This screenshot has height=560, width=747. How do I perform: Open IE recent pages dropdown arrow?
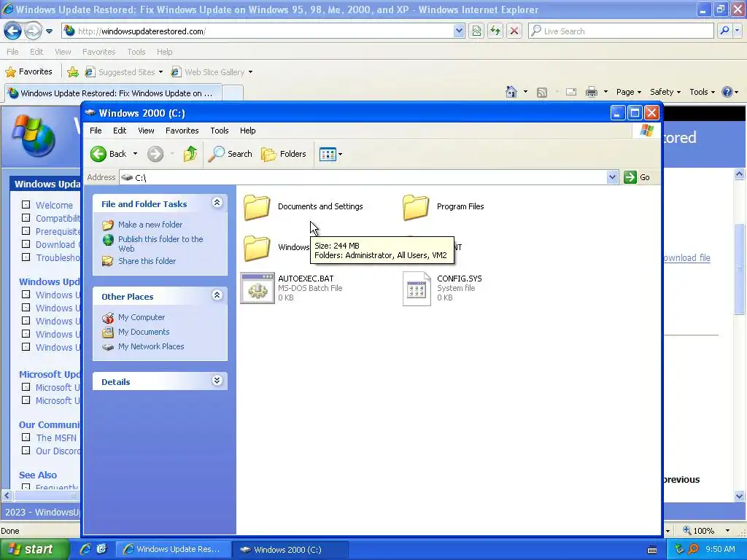(49, 31)
